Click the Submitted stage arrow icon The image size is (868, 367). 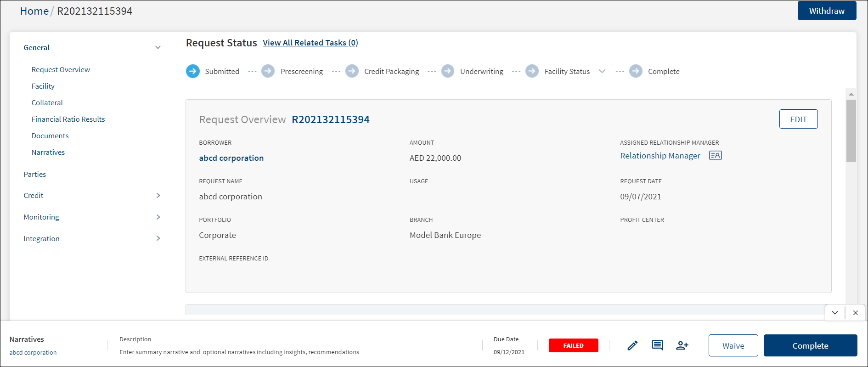click(193, 71)
